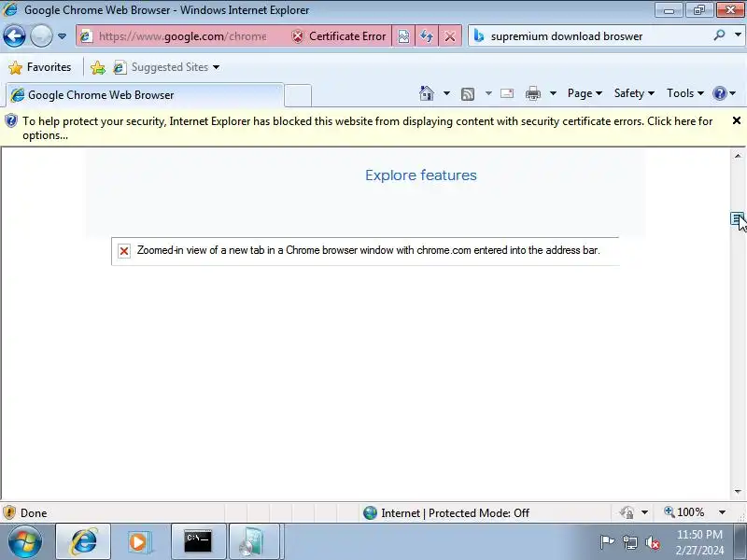This screenshot has width=747, height=560.
Task: Expand the search provider dropdown arrow
Action: (x=738, y=35)
